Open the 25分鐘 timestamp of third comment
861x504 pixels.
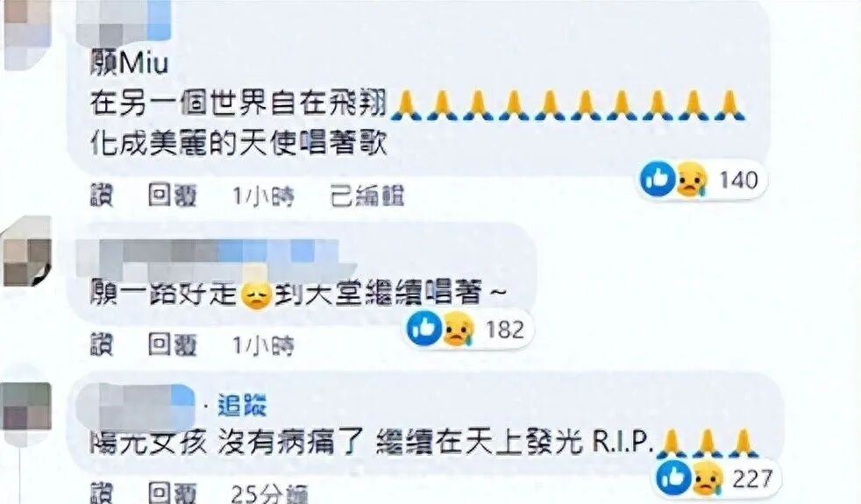(x=269, y=493)
